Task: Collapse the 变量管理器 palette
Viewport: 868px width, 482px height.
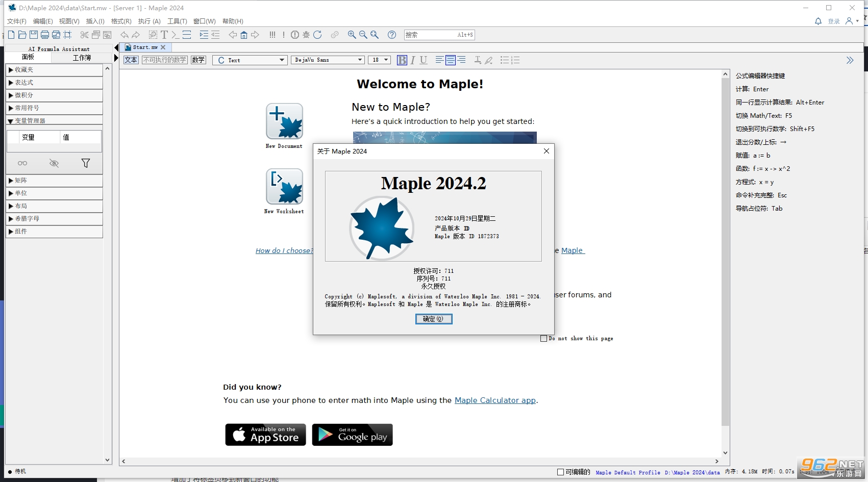Action: tap(54, 121)
